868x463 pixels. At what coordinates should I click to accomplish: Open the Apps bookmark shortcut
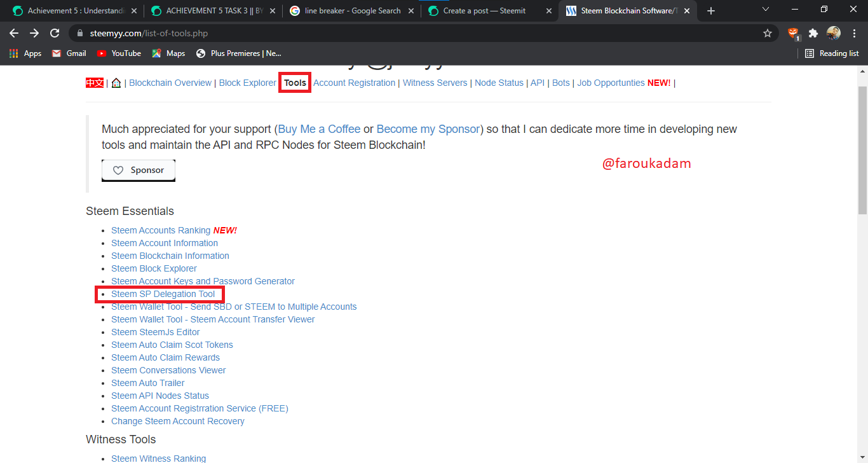coord(25,53)
